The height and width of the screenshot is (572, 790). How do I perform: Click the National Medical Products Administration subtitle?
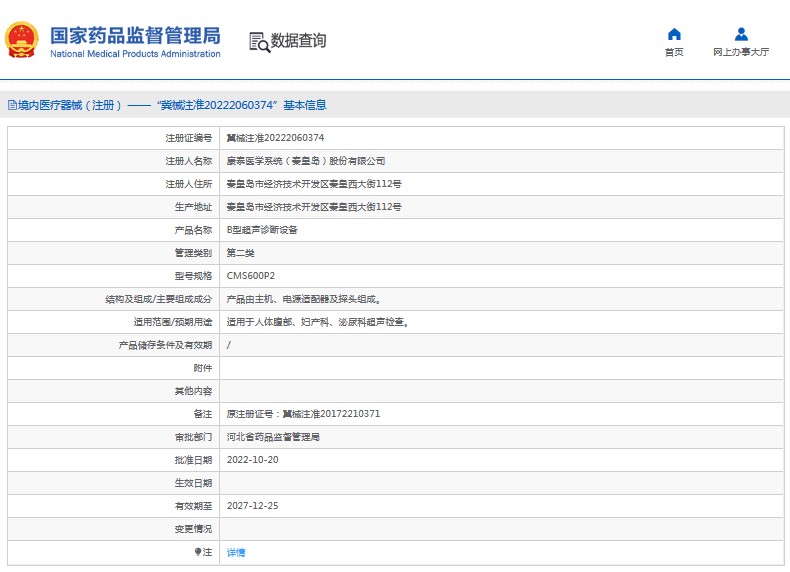click(x=134, y=54)
